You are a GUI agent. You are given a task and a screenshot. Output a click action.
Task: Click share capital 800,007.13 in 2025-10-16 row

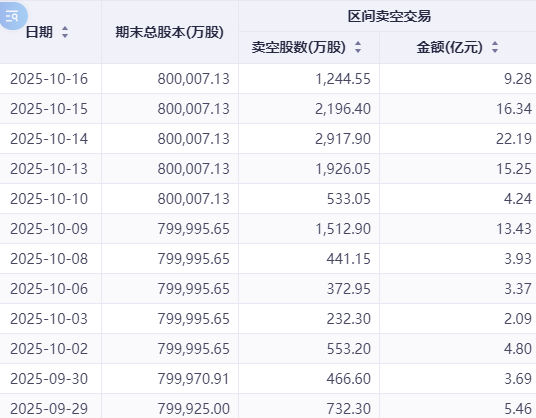tap(193, 79)
